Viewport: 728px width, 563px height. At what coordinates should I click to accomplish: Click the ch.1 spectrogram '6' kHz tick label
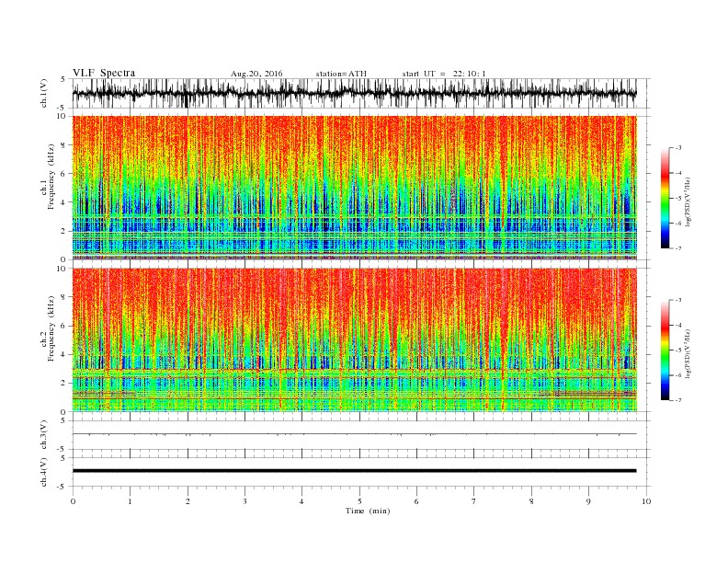(x=64, y=174)
